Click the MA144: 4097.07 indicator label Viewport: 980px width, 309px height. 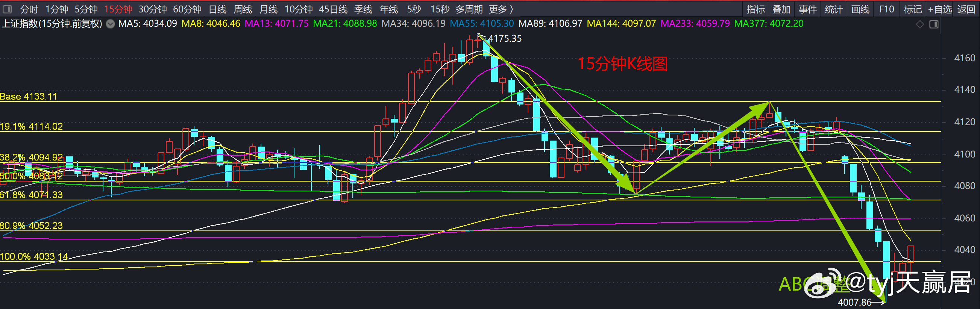pos(622,24)
